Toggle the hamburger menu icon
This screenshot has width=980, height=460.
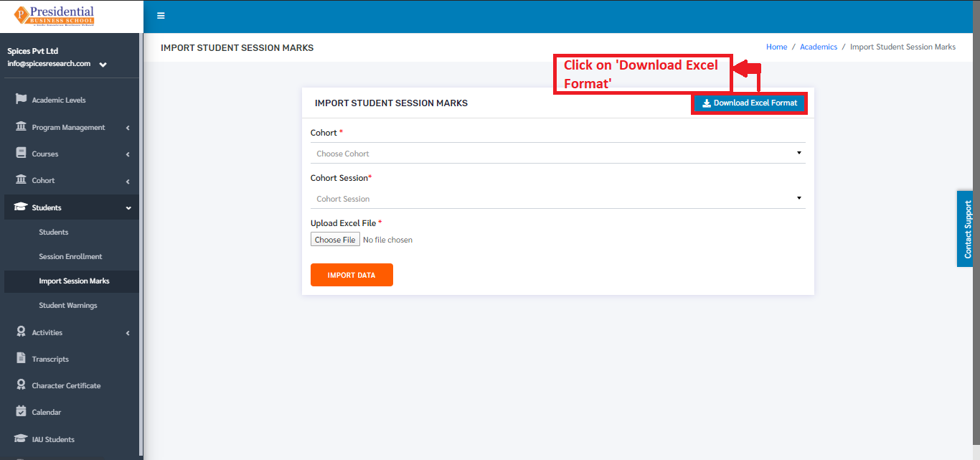[161, 16]
